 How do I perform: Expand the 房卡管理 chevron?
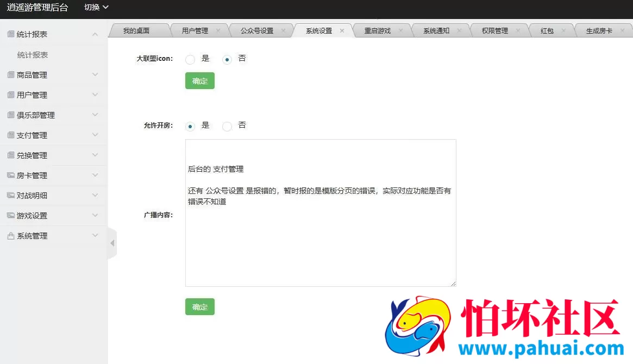[95, 175]
